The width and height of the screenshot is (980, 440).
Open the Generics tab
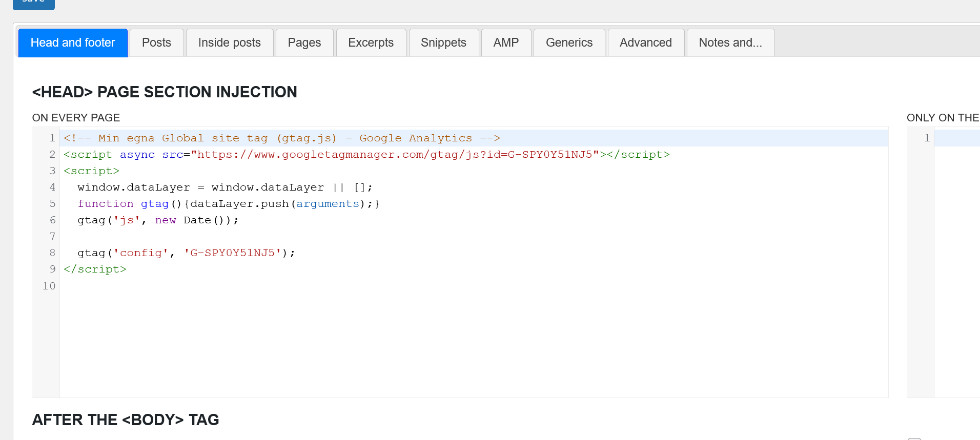click(x=569, y=43)
